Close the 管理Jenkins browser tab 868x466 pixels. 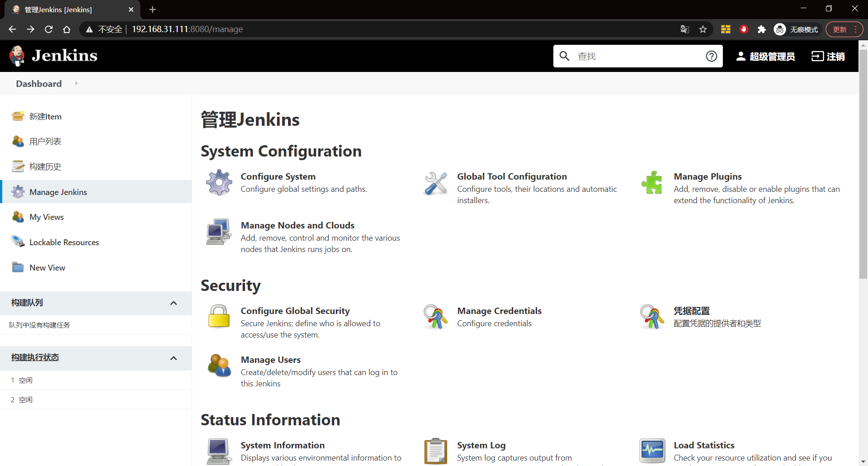[x=131, y=10]
